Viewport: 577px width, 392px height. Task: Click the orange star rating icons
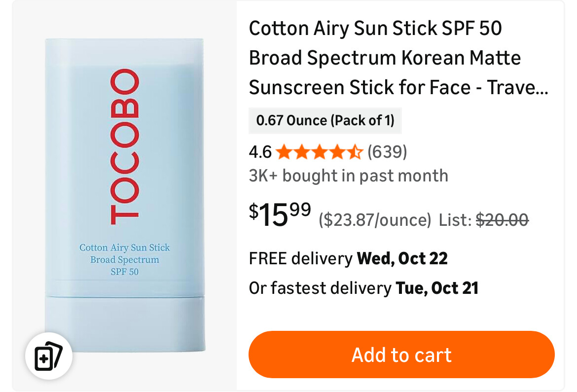pyautogui.click(x=319, y=152)
